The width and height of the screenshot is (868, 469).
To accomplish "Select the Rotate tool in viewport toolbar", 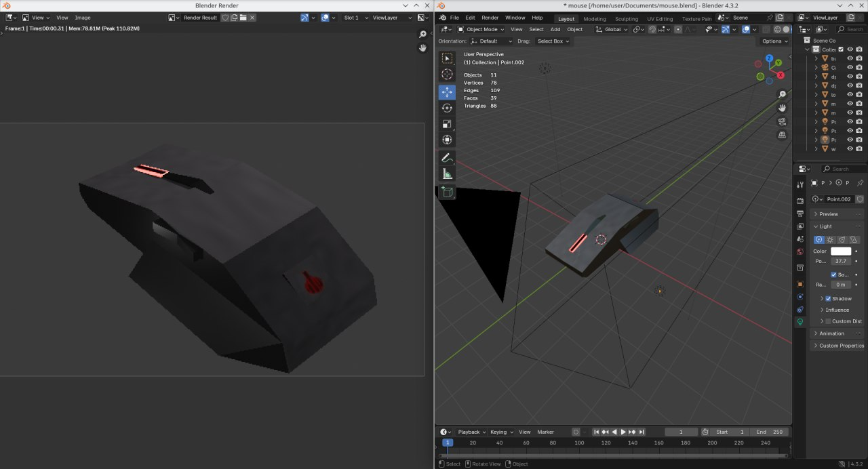I will tap(447, 108).
